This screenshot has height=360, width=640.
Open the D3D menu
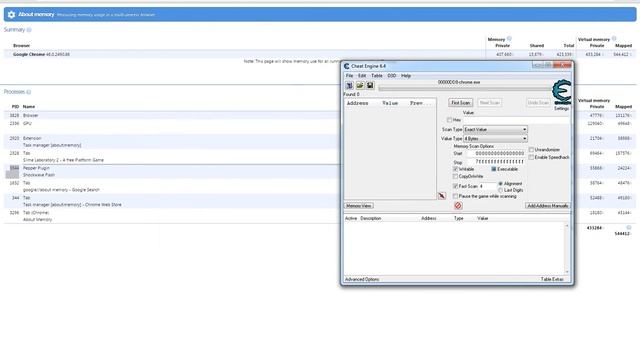tap(392, 76)
